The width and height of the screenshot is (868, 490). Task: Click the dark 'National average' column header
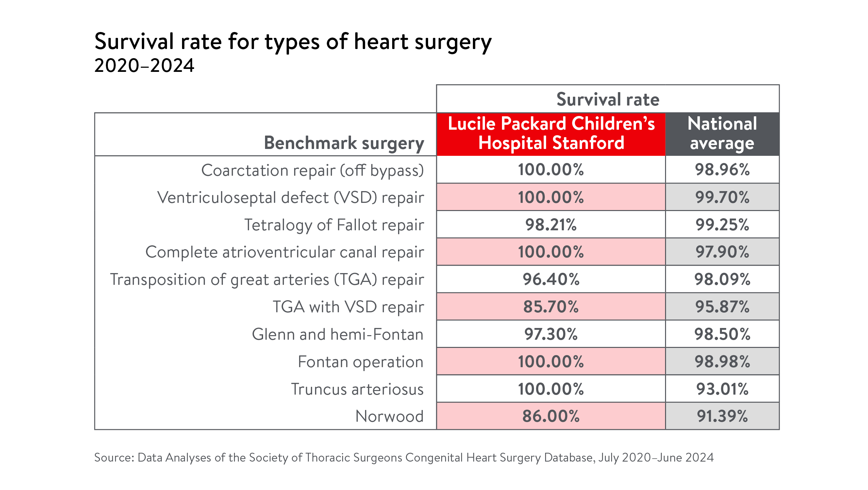(722, 133)
